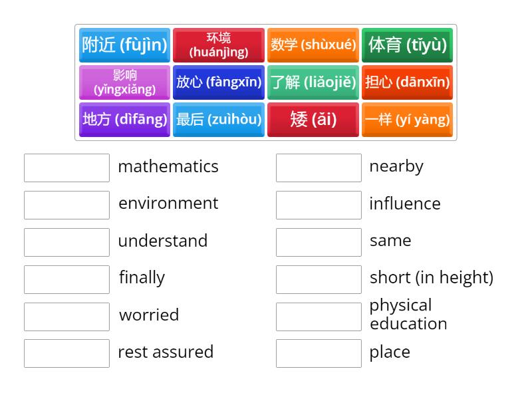Pick the purple 影响 (yǐngxiǎng) tile
The width and height of the screenshot is (532, 399).
(x=124, y=82)
